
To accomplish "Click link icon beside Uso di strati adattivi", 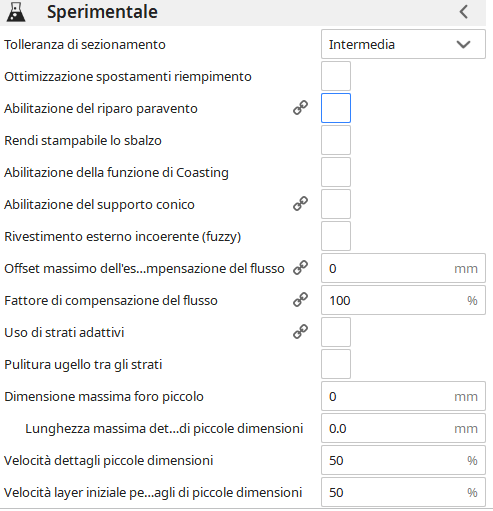I will coord(300,332).
